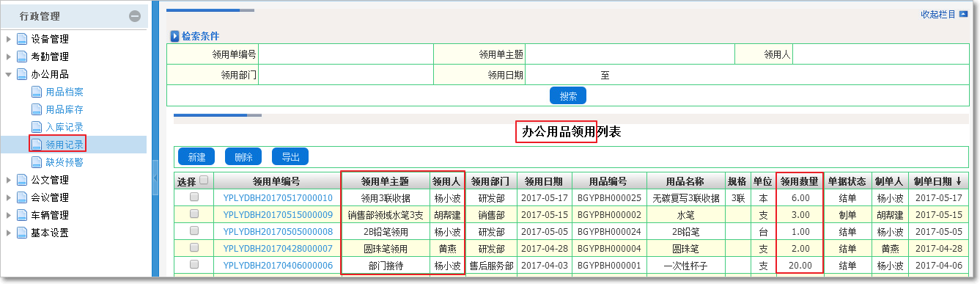This screenshot has width=980, height=284.
Task: Check the row YPLYDBH20170505000008 checkbox
Action: 194,231
